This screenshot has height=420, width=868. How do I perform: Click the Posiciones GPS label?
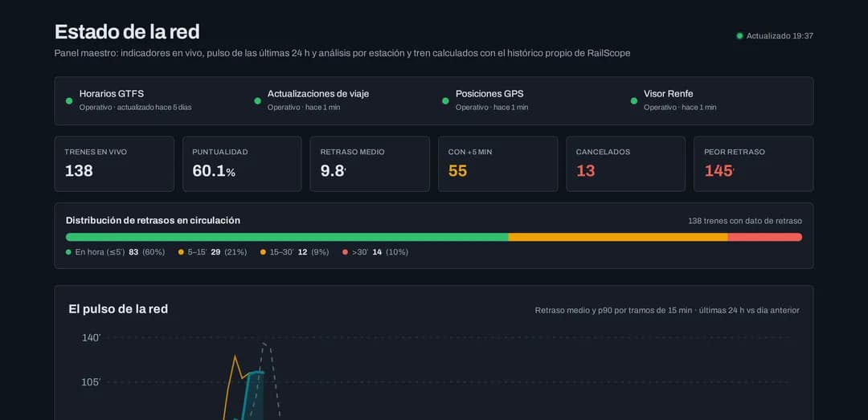[490, 94]
